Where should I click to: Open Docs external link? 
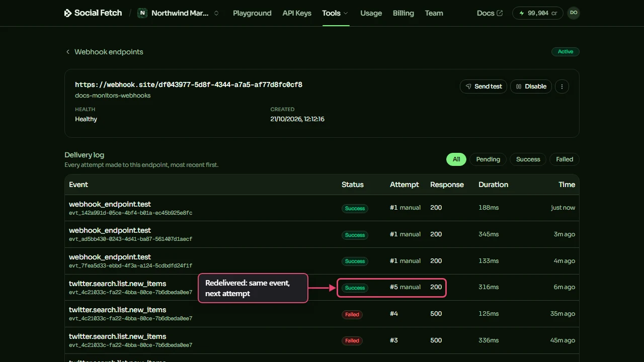(490, 13)
